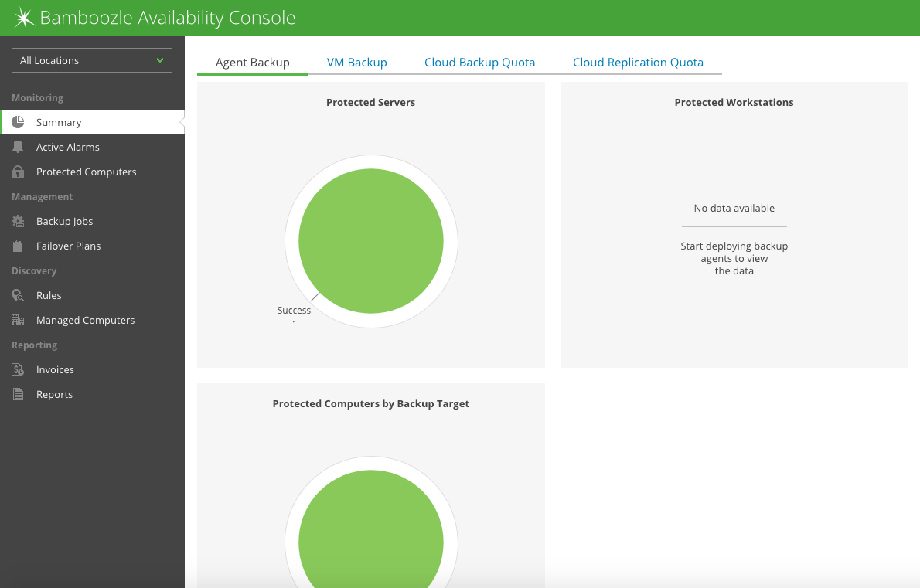Viewport: 920px width, 588px height.
Task: Open the Reports page
Action: click(x=92, y=395)
